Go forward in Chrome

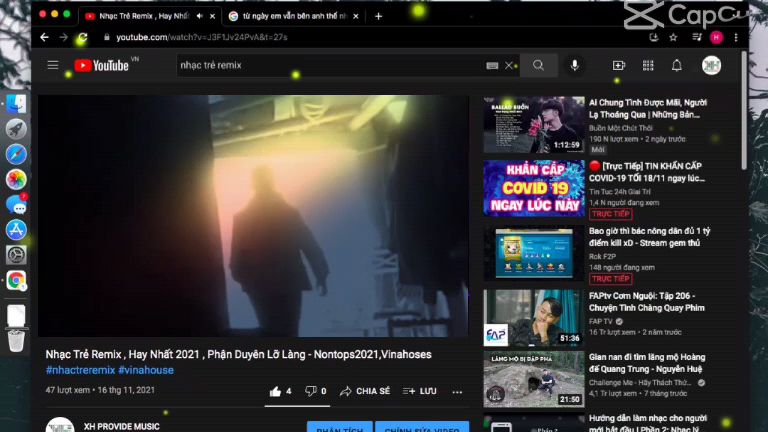(64, 37)
